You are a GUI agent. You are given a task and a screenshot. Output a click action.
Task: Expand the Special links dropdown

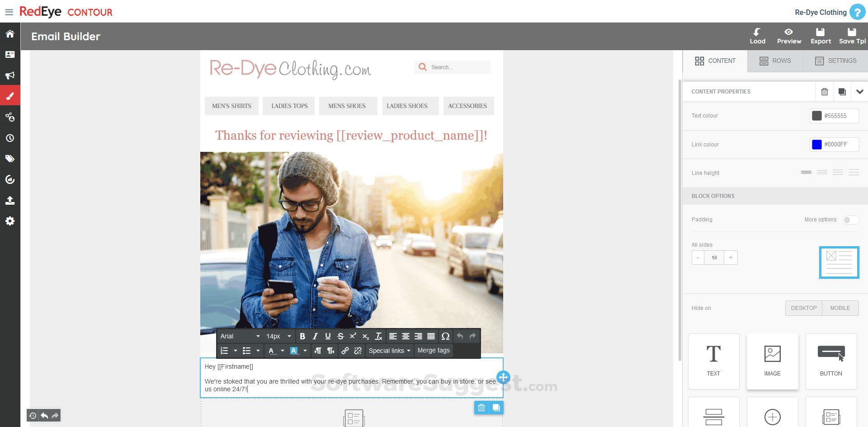click(389, 351)
